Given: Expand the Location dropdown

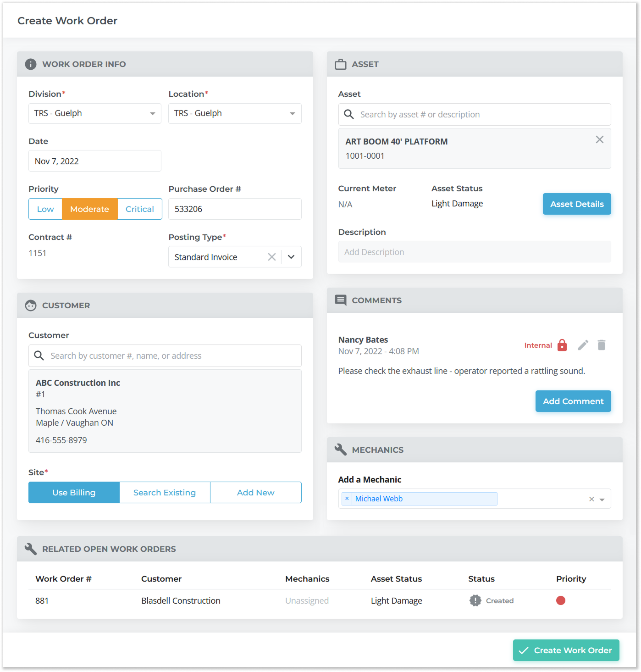Looking at the screenshot, I should [292, 114].
